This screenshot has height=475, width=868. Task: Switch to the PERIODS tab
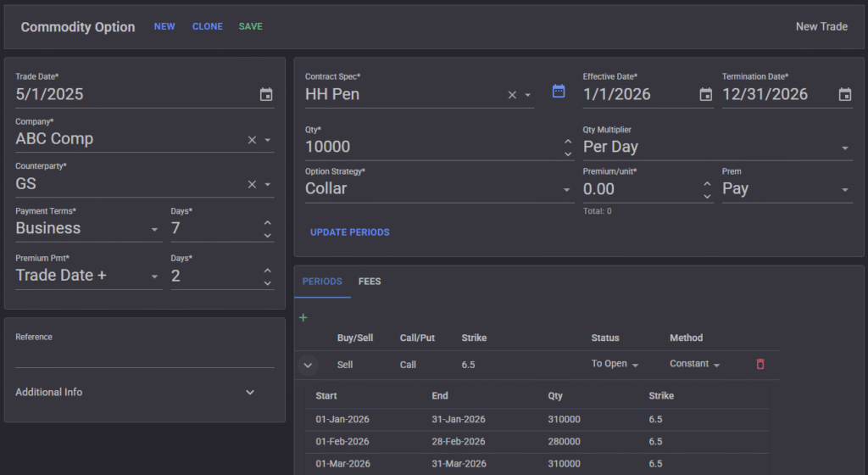click(x=322, y=282)
